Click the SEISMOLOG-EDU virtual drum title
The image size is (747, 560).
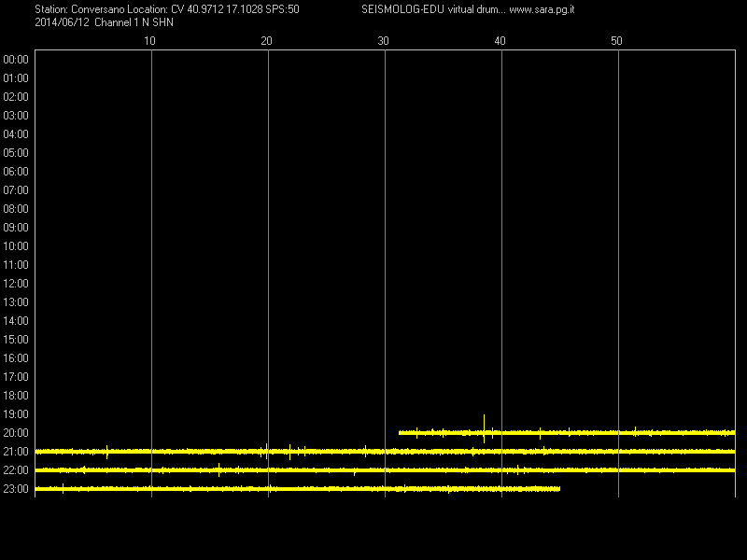431,9
